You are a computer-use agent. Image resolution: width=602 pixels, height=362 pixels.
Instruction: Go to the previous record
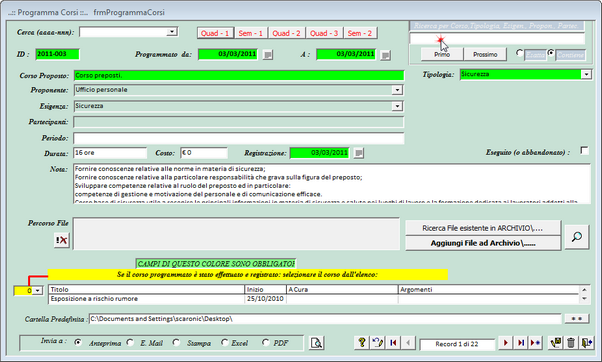pyautogui.click(x=408, y=342)
